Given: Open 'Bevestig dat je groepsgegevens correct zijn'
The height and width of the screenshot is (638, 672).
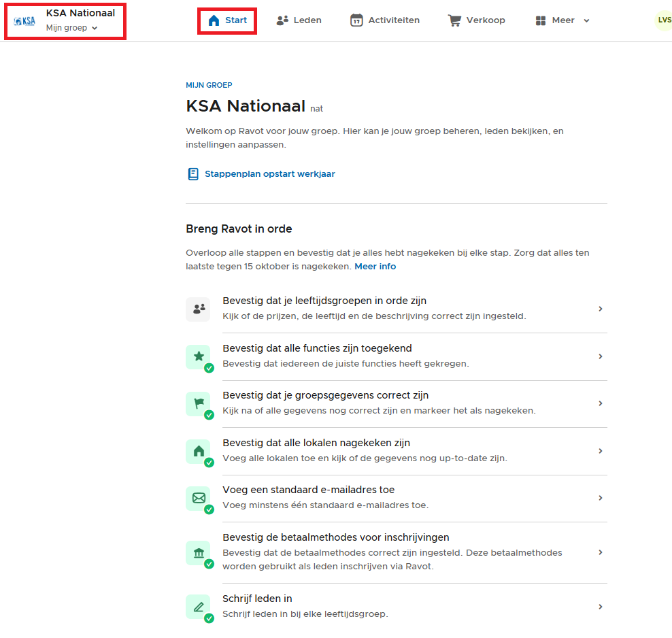Looking at the screenshot, I should click(x=325, y=395).
